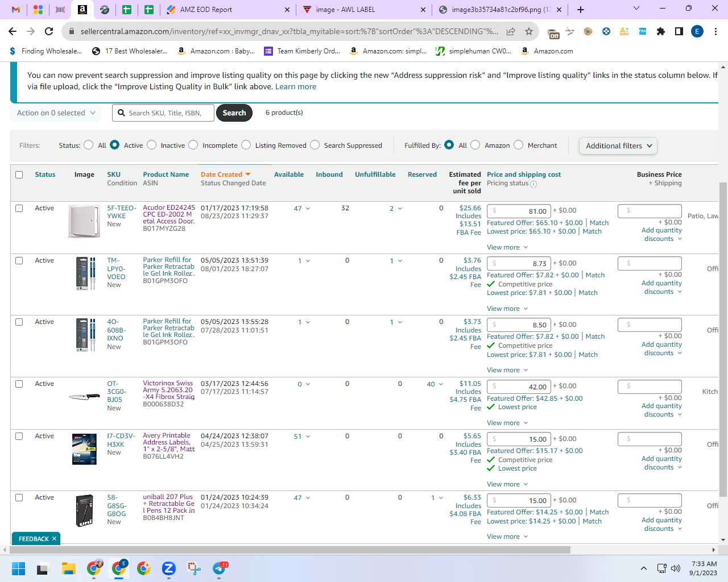Viewport: 728px width, 582px height.
Task: Open File Explorer from the taskbar
Action: (69, 568)
